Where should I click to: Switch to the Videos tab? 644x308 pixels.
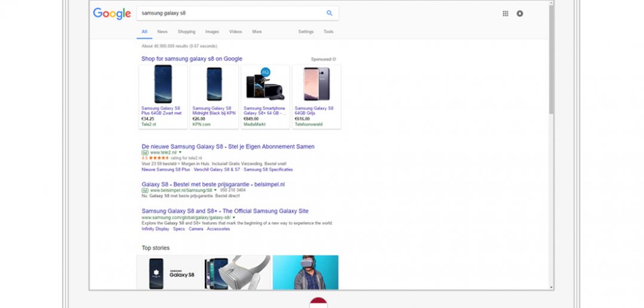pos(236,32)
